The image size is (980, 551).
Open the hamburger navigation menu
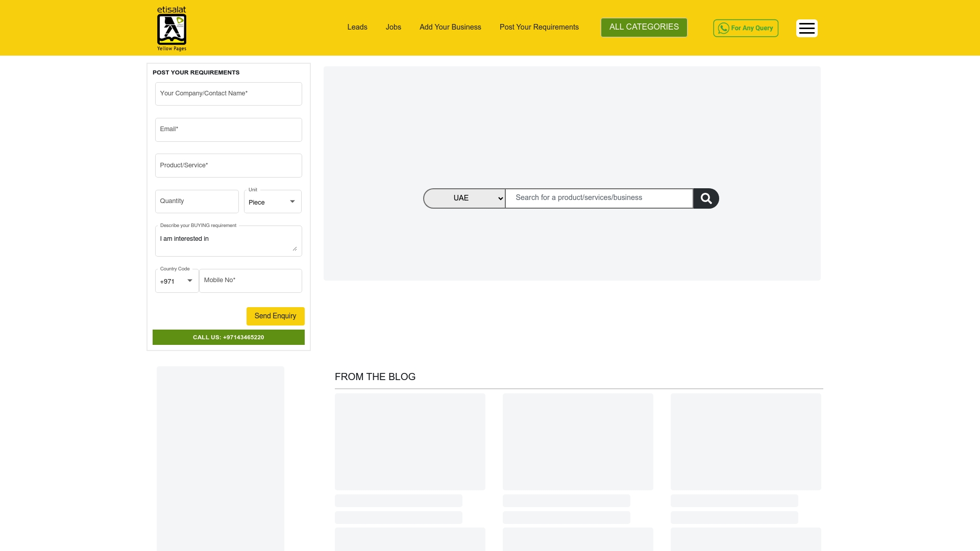[x=806, y=28]
